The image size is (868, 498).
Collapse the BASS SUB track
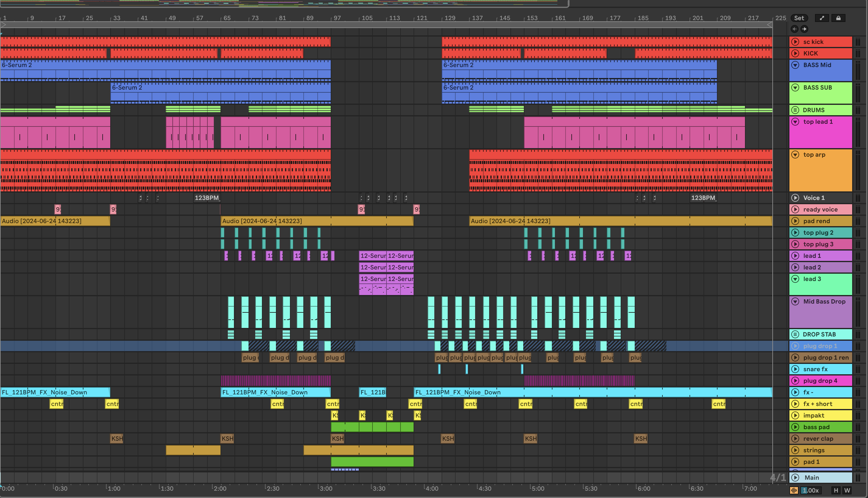pos(795,87)
